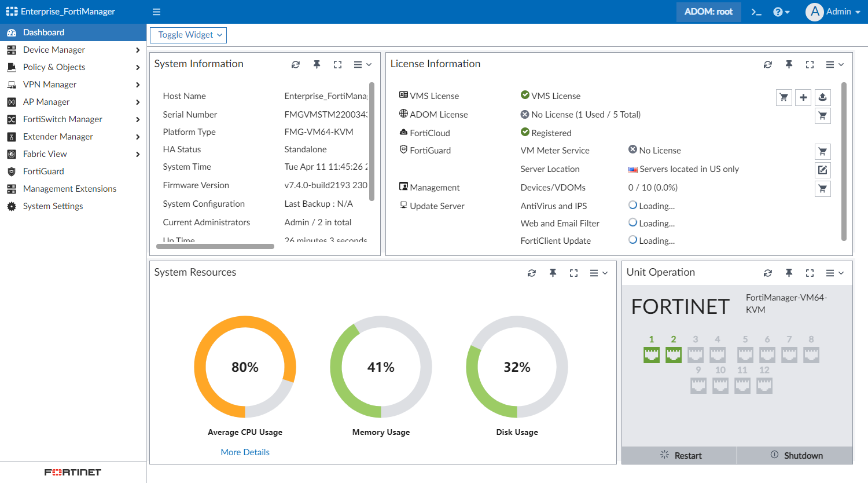Expand System Resources to full screen
868x483 pixels.
573,272
